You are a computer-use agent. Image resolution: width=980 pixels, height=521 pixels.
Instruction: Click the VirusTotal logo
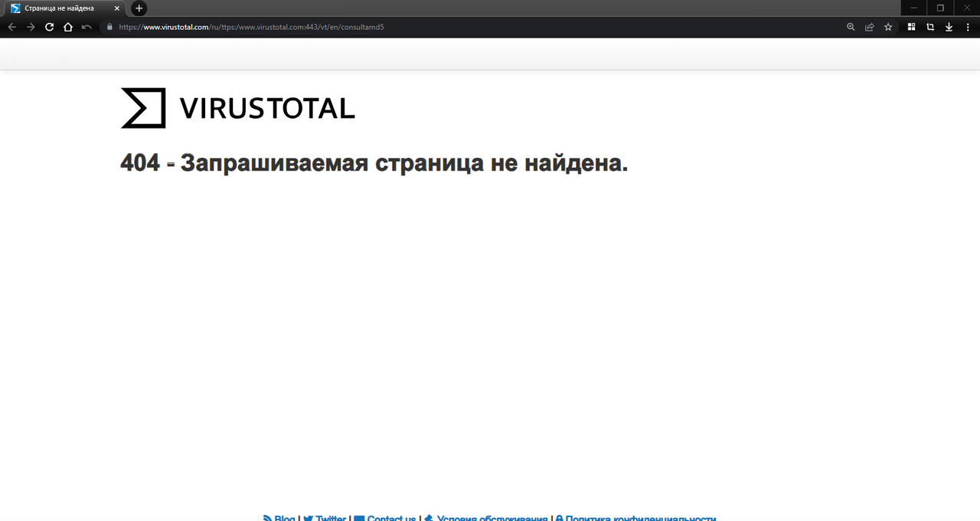click(238, 108)
